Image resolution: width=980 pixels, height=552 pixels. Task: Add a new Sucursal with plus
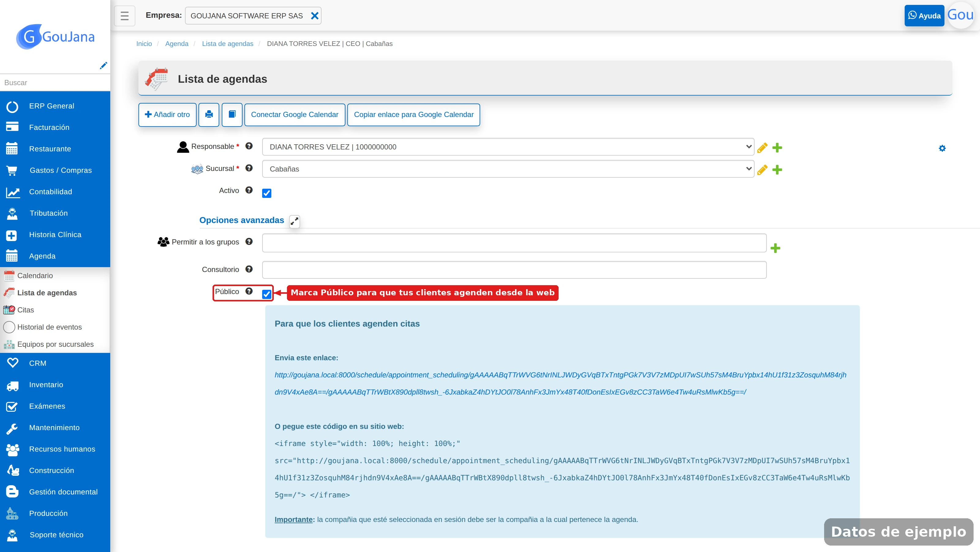point(777,170)
